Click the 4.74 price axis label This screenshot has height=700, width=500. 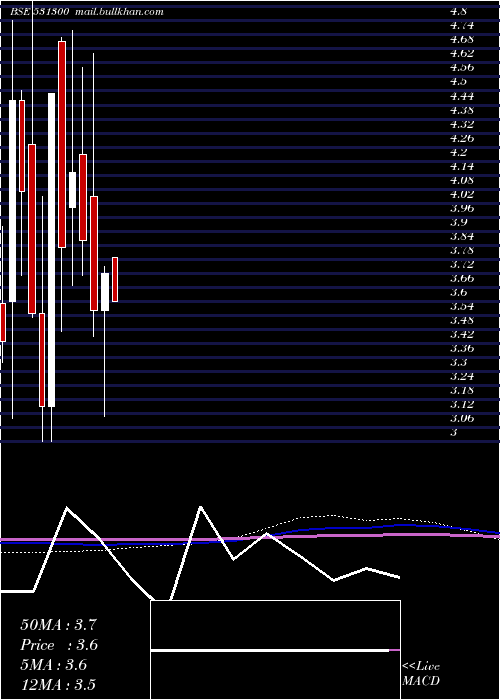462,25
